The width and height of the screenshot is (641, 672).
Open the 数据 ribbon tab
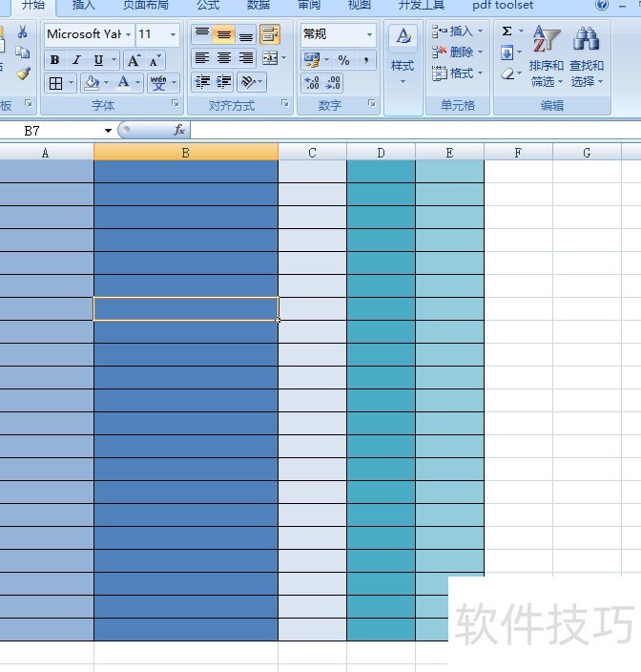pyautogui.click(x=258, y=5)
